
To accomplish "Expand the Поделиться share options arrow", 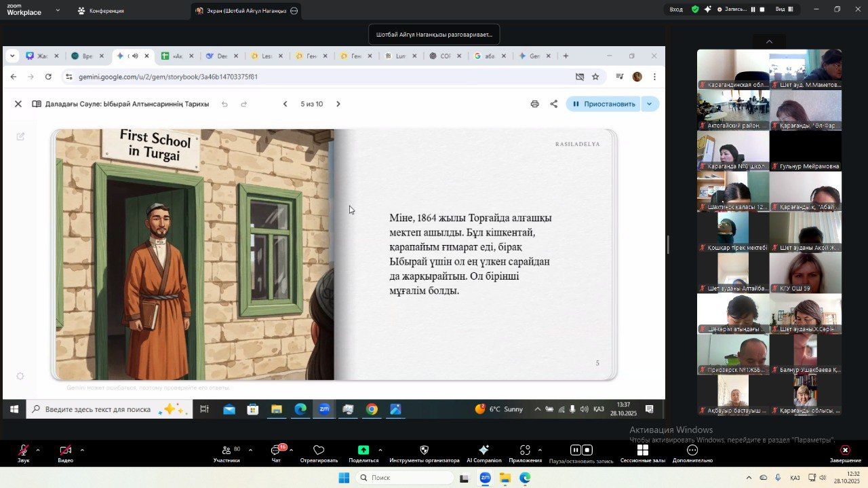I will click(380, 449).
